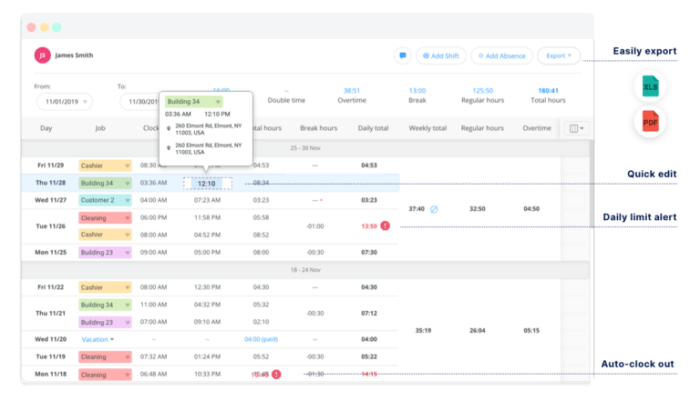The image size is (700, 401).
Task: Click the 12:30 PM clock-out on Fri 11/22
Action: point(207,287)
